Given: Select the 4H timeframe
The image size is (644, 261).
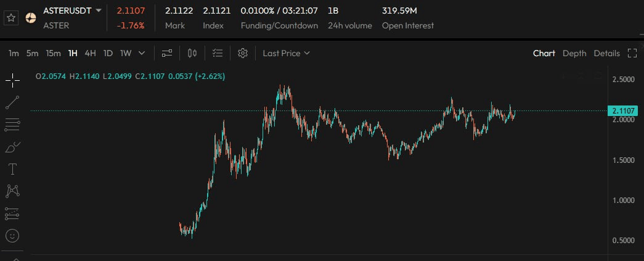Looking at the screenshot, I should [90, 53].
